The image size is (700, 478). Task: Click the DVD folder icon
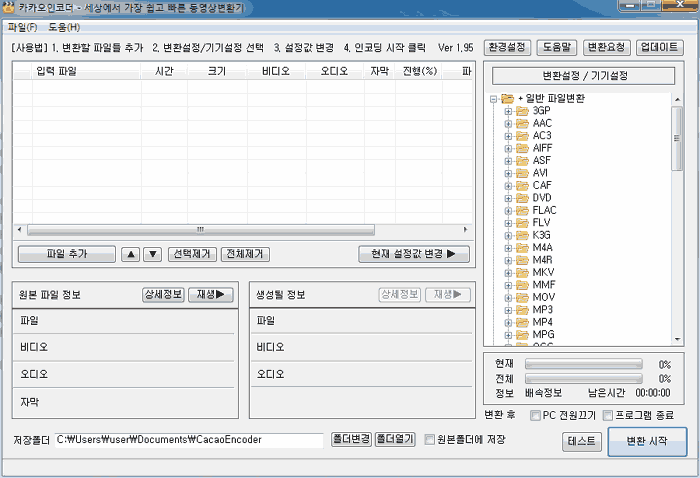pyautogui.click(x=522, y=198)
